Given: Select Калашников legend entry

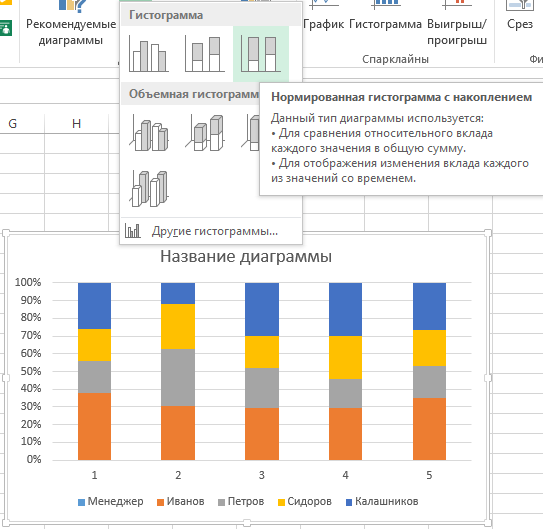Looking at the screenshot, I should pyautogui.click(x=382, y=501).
